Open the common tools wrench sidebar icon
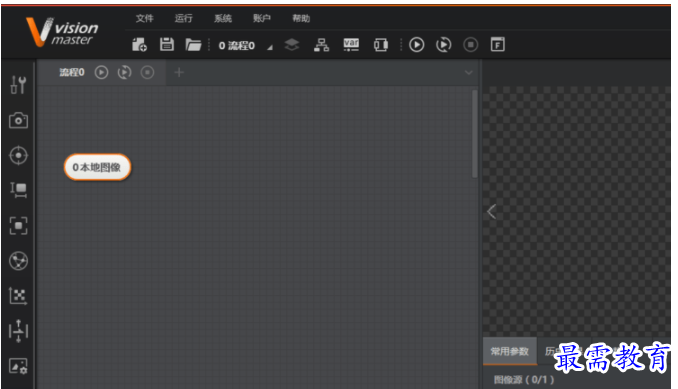Viewport: 678px width, 389px height. (x=18, y=85)
